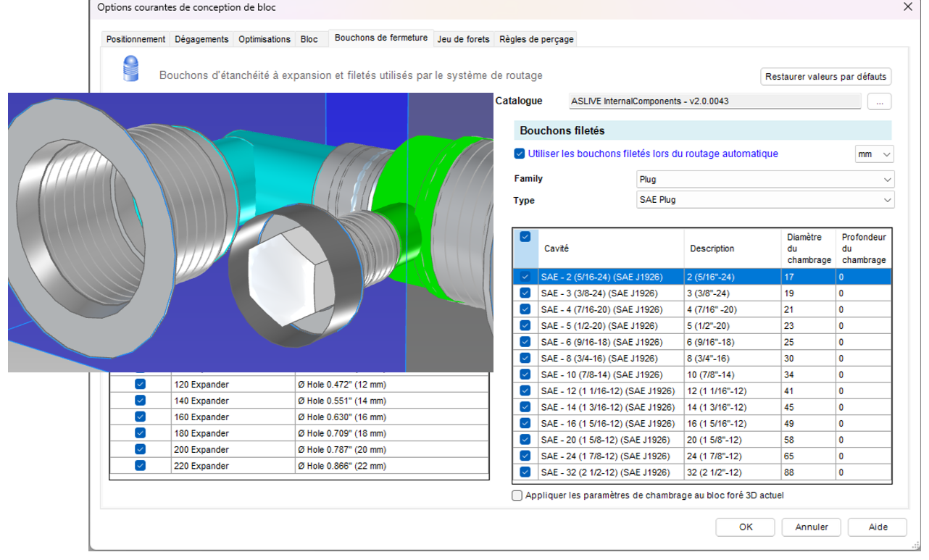This screenshot has width=929, height=560.
Task: Enable threaded plugs during automatic routing
Action: coord(519,154)
